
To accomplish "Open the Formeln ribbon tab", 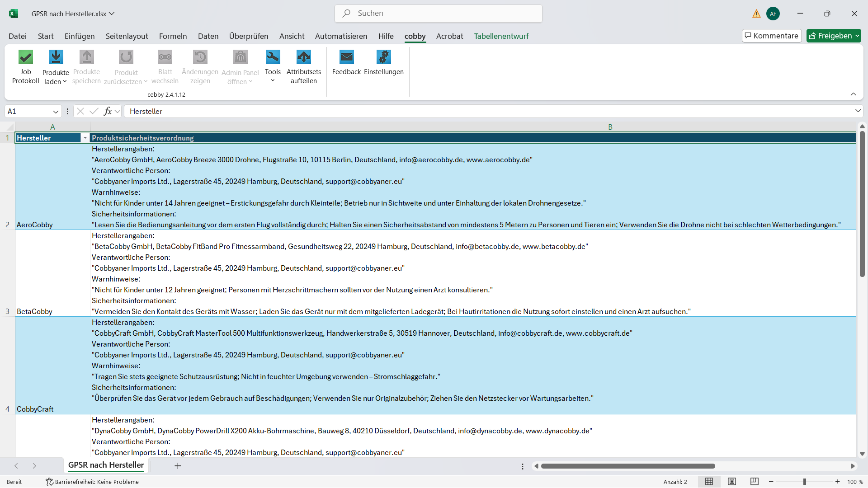I will (173, 36).
